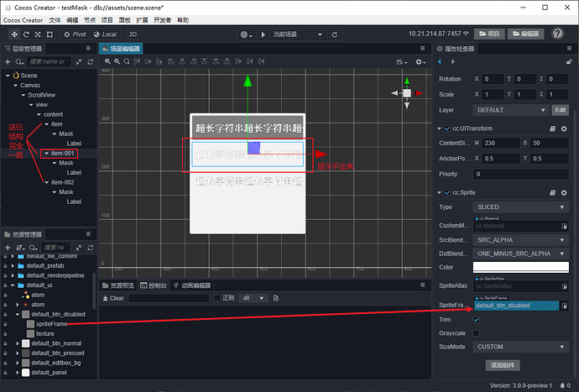Open the help question mark icon
The height and width of the screenshot is (392, 579).
(557, 34)
